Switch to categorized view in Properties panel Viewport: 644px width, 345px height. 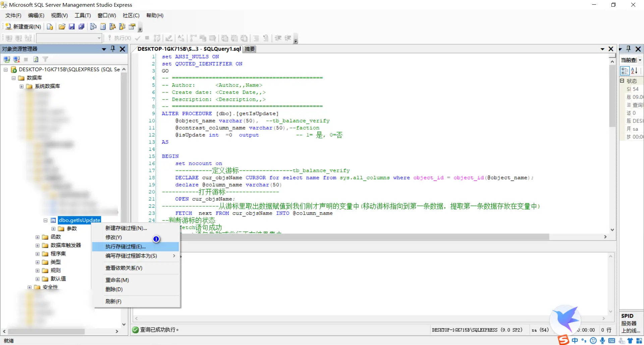coord(625,71)
